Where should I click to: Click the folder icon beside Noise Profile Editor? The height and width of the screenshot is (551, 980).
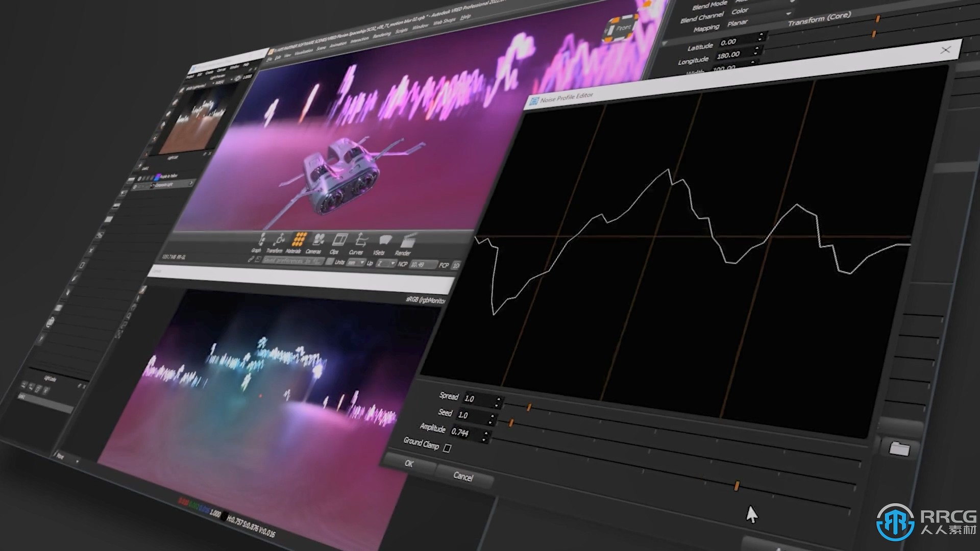(898, 448)
